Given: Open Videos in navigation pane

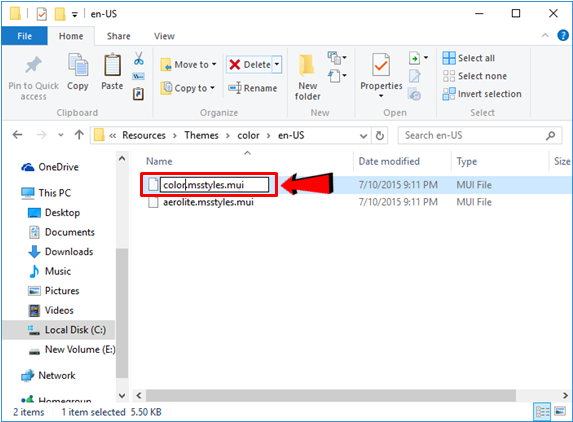Looking at the screenshot, I should tap(51, 310).
